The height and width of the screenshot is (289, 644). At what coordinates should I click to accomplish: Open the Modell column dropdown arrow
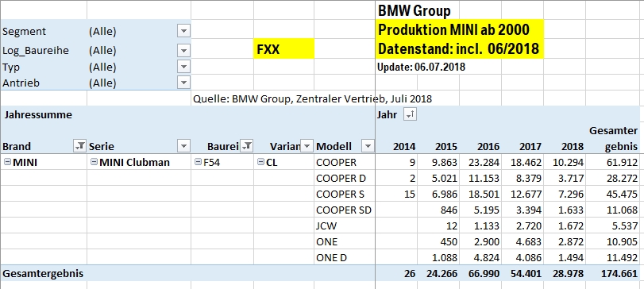368,146
